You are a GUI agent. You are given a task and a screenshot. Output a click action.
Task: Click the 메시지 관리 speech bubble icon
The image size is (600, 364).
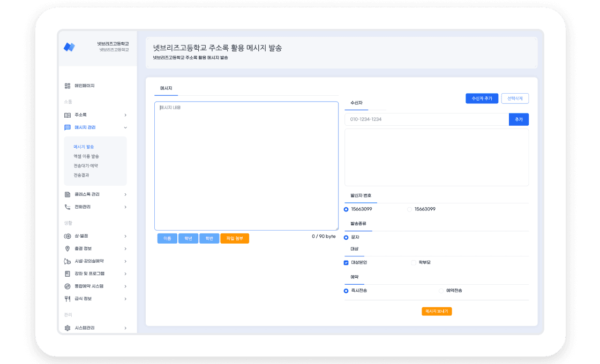[67, 127]
